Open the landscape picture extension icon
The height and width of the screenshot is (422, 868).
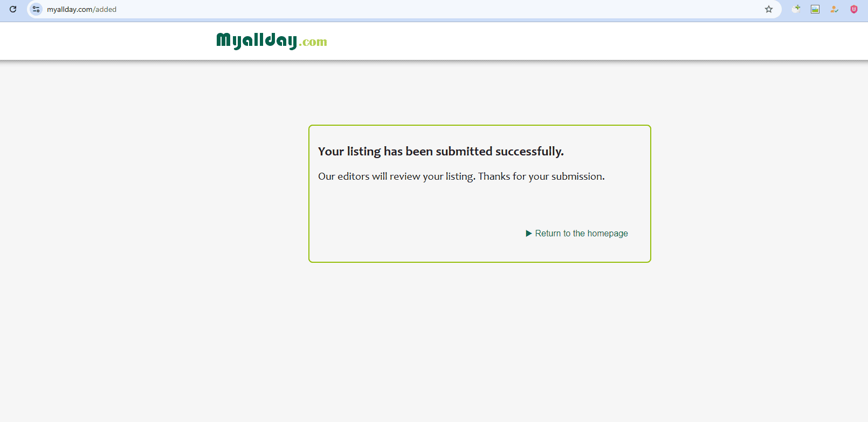tap(815, 9)
